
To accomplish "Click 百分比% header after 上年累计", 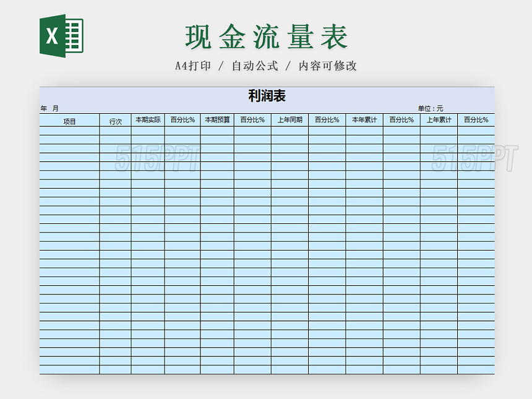I will (x=476, y=120).
